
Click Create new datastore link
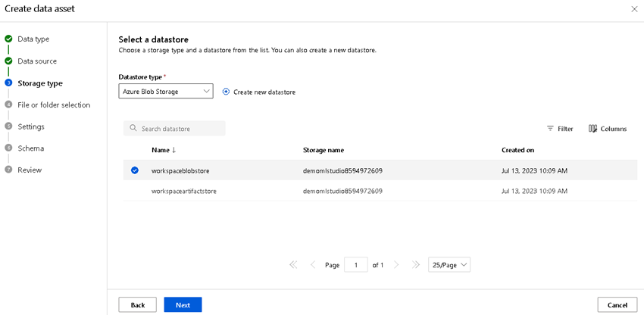(x=264, y=92)
